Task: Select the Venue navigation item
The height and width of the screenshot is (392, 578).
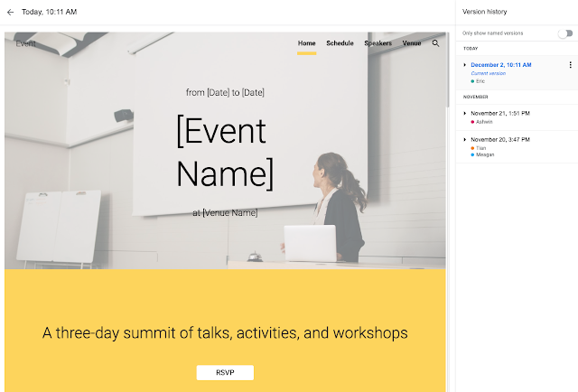Action: point(412,43)
